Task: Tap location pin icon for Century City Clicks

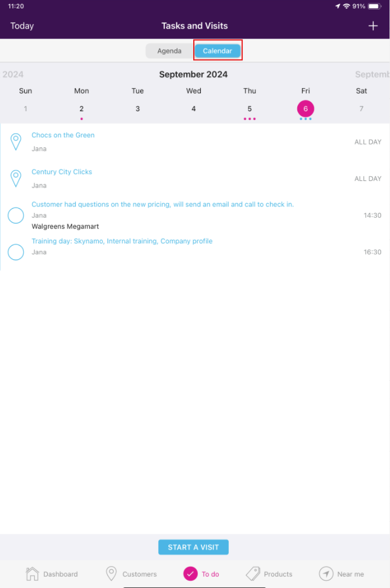Action: pyautogui.click(x=16, y=179)
